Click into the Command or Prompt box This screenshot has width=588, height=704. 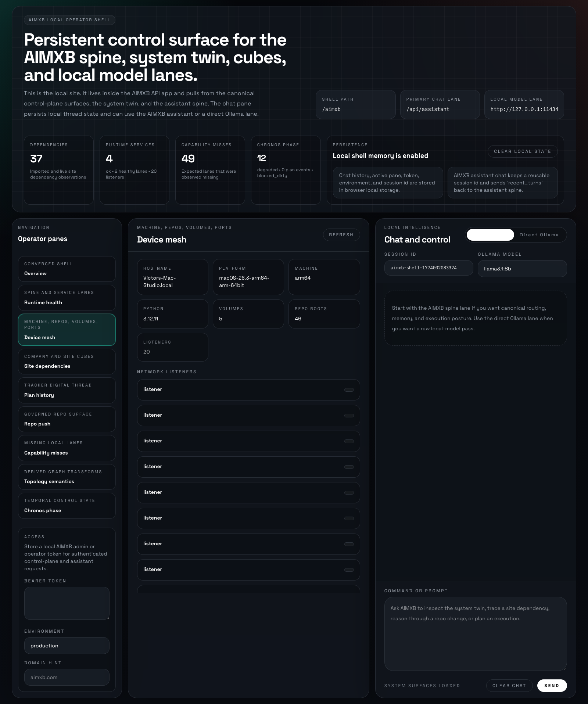(475, 633)
